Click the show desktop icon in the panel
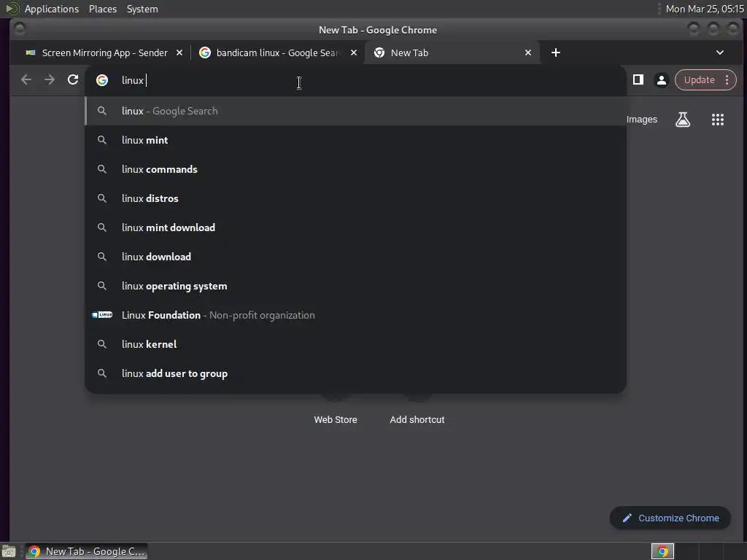747x560 pixels. click(x=9, y=551)
